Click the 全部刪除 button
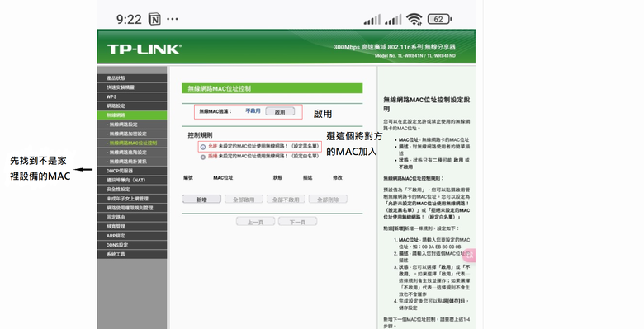The width and height of the screenshot is (644, 329). click(x=328, y=200)
